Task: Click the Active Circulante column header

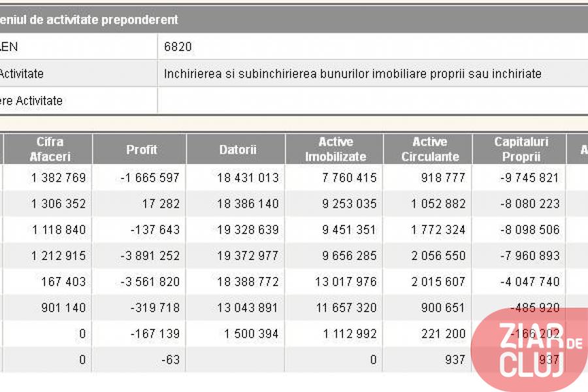Action: (429, 149)
